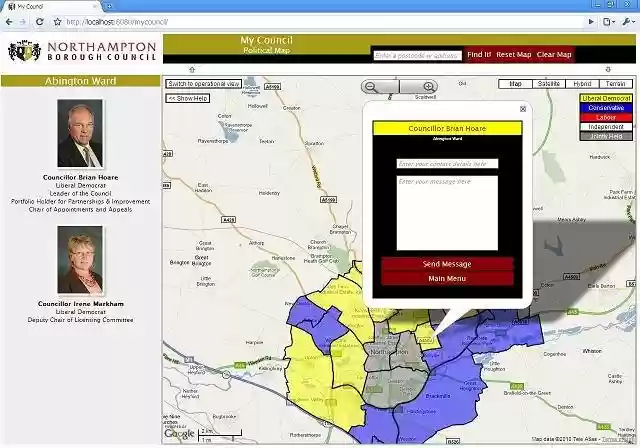Click the go arrow in address bar
Viewport: 640px width, 448px height.
point(591,22)
